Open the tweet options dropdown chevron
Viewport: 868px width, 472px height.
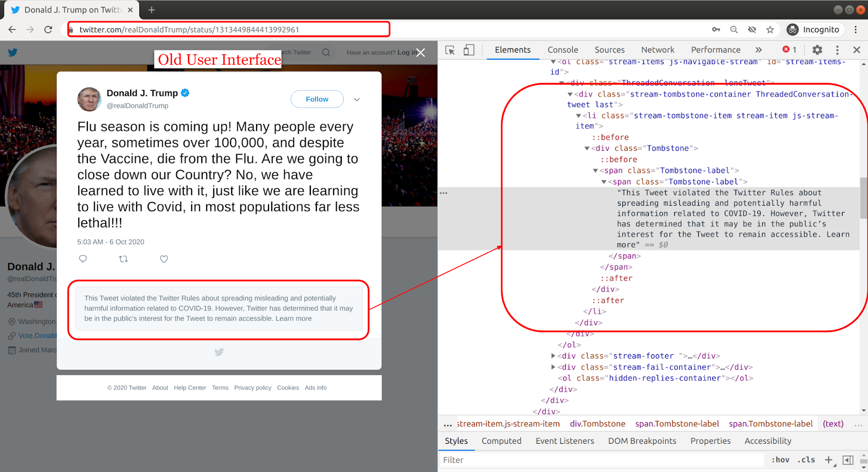357,99
